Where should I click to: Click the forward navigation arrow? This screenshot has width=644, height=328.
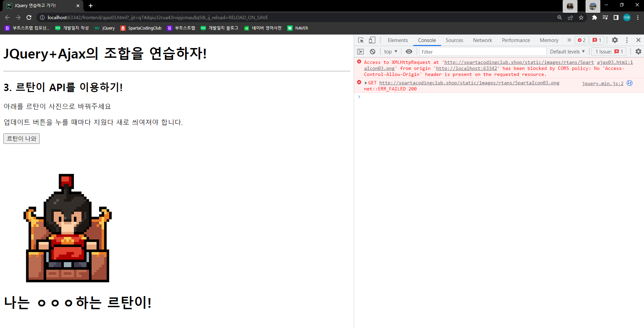[x=18, y=17]
